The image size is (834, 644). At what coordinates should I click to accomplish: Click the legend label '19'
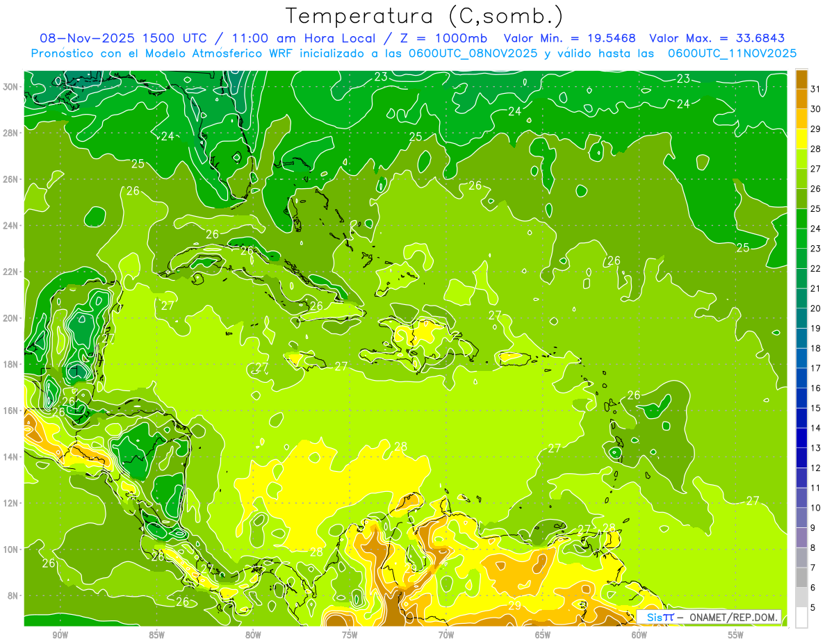(815, 329)
